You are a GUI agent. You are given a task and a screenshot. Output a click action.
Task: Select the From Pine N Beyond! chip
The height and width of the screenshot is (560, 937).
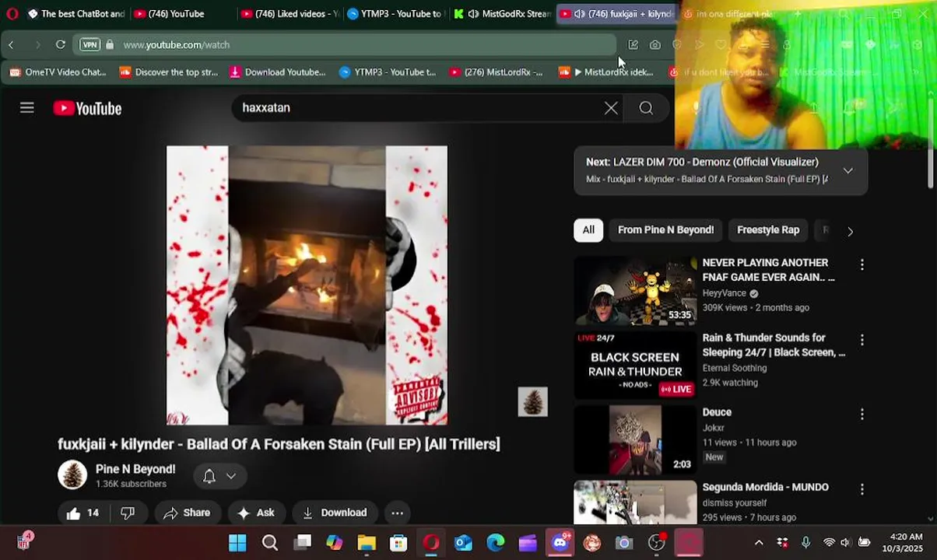coord(665,230)
